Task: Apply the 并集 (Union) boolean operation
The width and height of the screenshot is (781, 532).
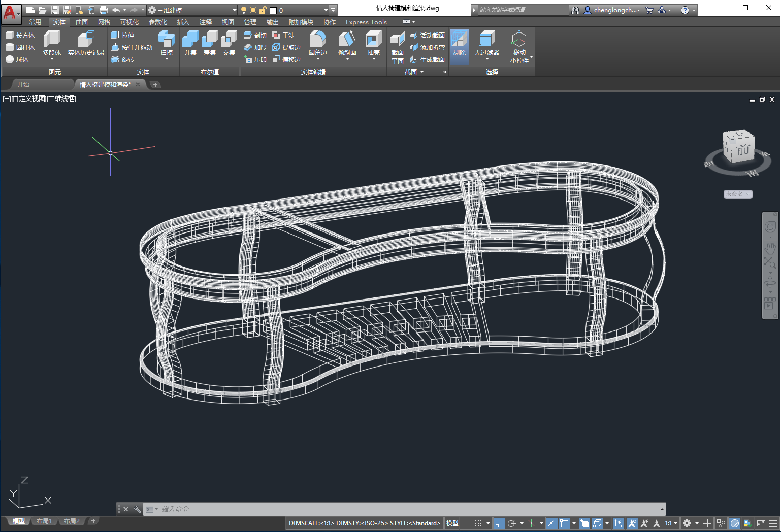Action: (x=190, y=42)
